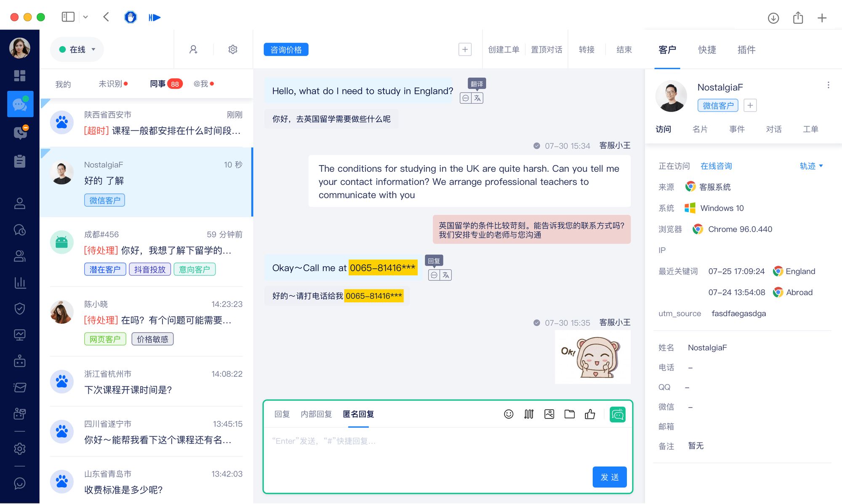Image resolution: width=842 pixels, height=504 pixels.
Task: Open the shield quality check sidebar icon
Action: click(x=20, y=309)
